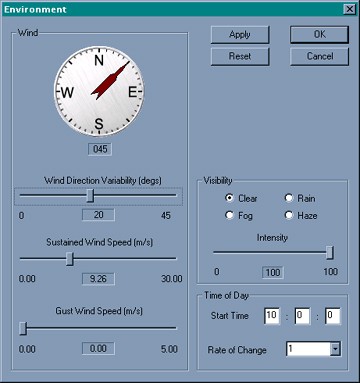This screenshot has height=383, width=360.
Task: Click the wind direction compass dial
Action: [99, 92]
